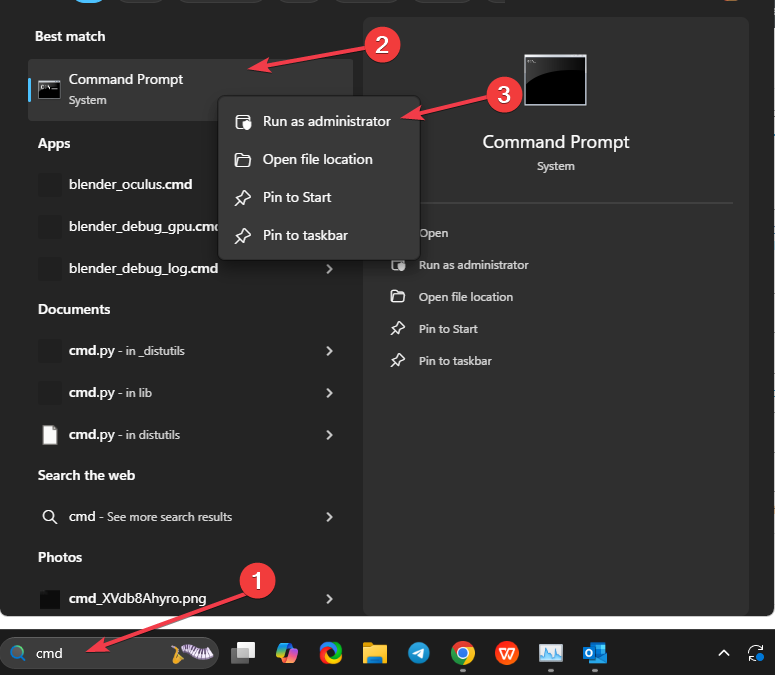The height and width of the screenshot is (675, 775).
Task: Choose Open file location in context menu
Action: [x=316, y=159]
